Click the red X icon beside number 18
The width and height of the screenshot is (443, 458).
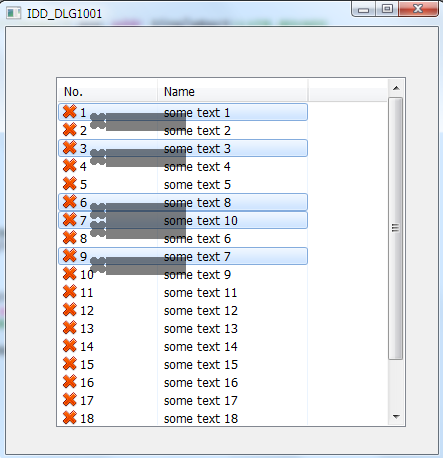point(70,418)
